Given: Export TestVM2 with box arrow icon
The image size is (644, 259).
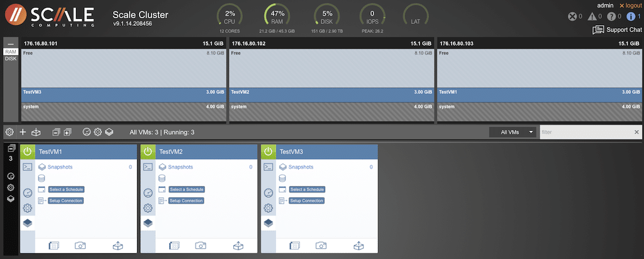Looking at the screenshot, I should 238,245.
